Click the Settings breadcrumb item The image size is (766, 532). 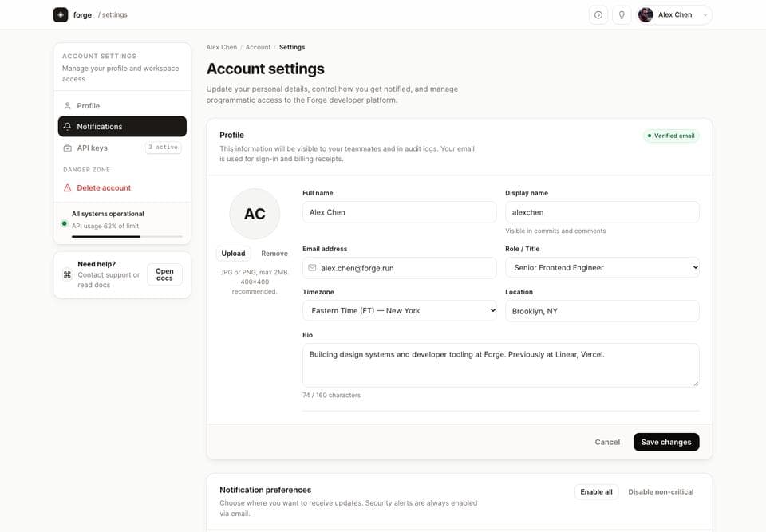[292, 47]
